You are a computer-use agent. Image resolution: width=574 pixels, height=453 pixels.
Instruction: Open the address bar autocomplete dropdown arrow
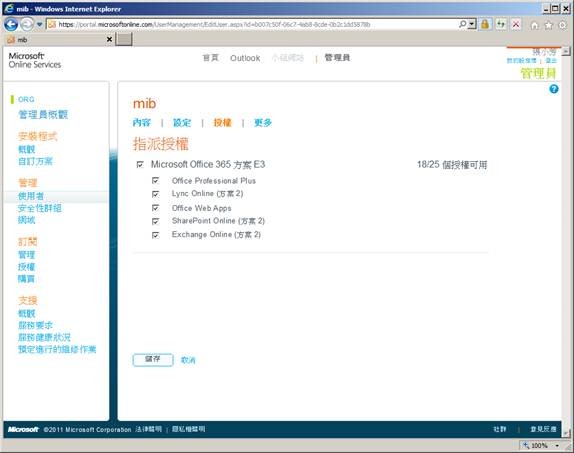[x=472, y=24]
